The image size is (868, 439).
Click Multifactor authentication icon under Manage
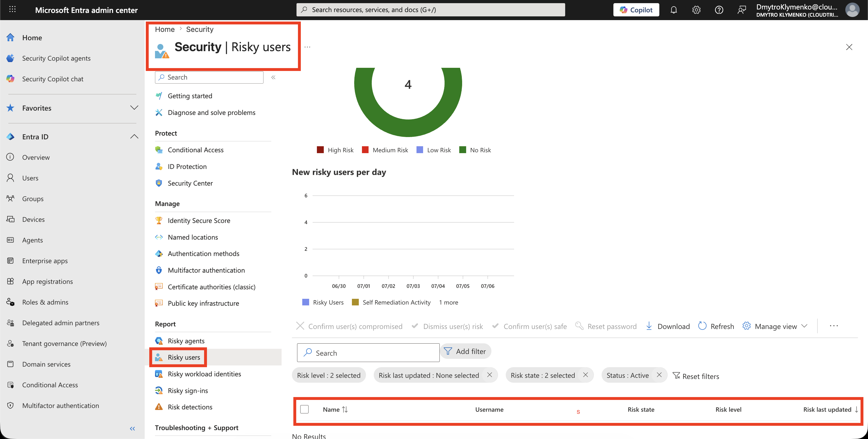[x=159, y=270]
